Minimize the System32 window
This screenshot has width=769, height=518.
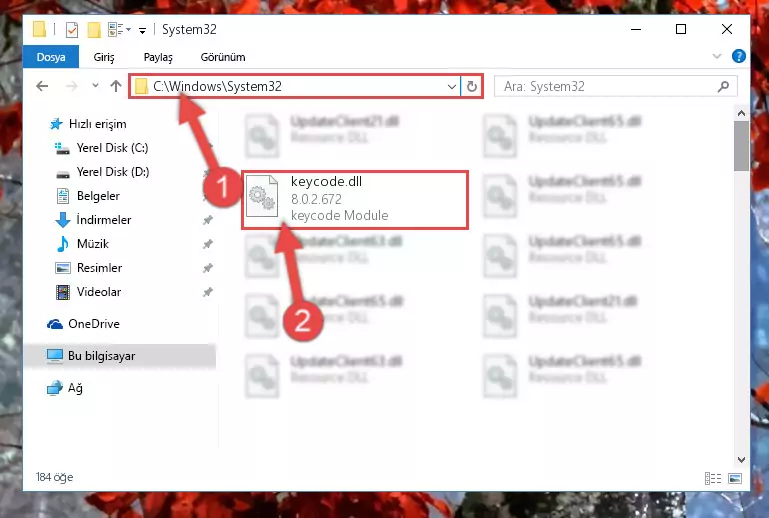[636, 29]
